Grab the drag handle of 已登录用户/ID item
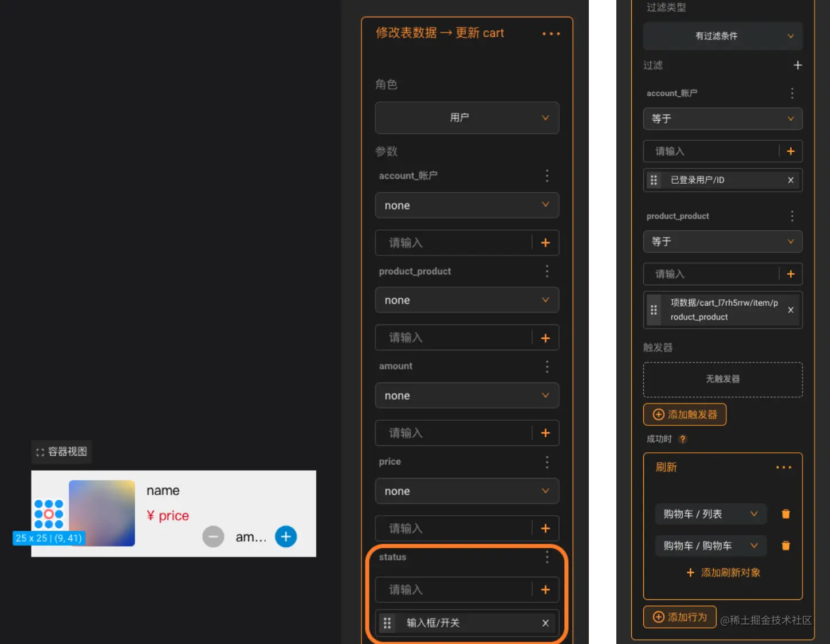This screenshot has height=644, width=830. pyautogui.click(x=654, y=180)
